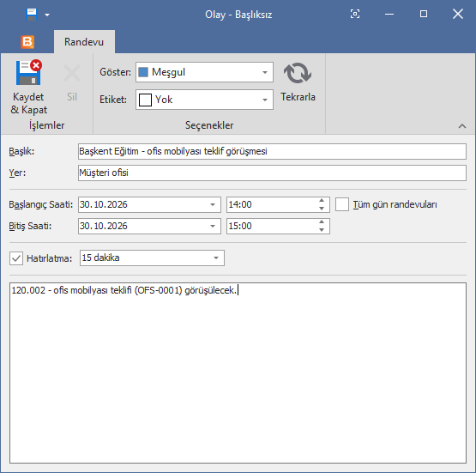476x473 pixels.
Task: Decrease the 15:00 end time
Action: coord(322,230)
